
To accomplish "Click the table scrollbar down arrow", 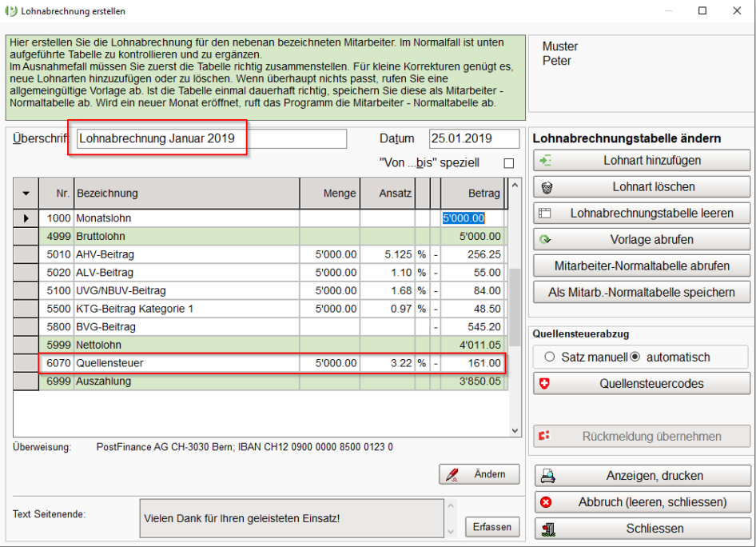I will click(515, 430).
